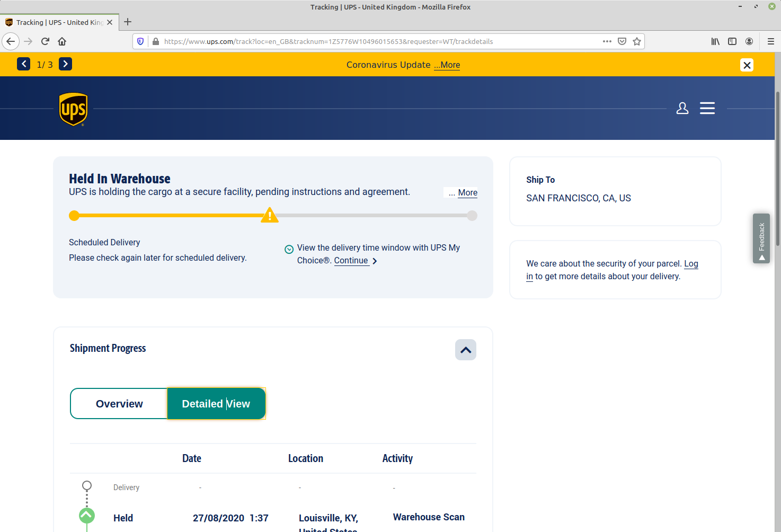Click the progress bar start dot

tap(74, 216)
